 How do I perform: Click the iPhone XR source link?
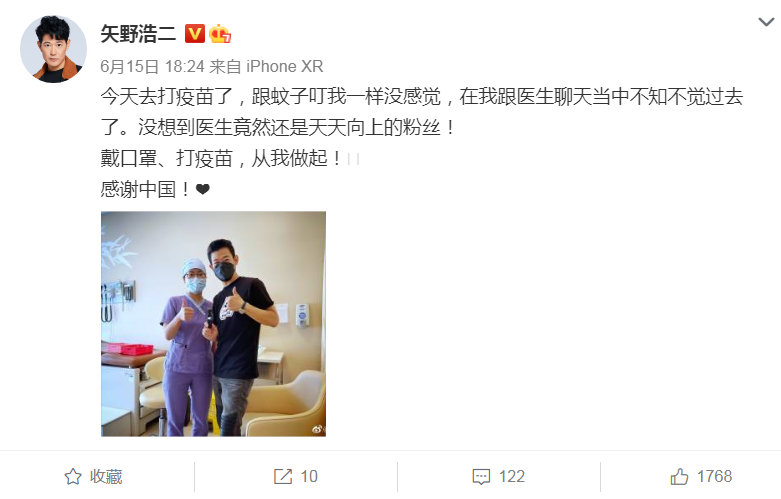[x=284, y=66]
